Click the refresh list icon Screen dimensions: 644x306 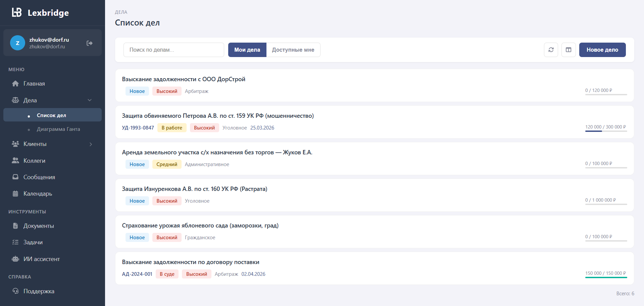click(x=551, y=50)
